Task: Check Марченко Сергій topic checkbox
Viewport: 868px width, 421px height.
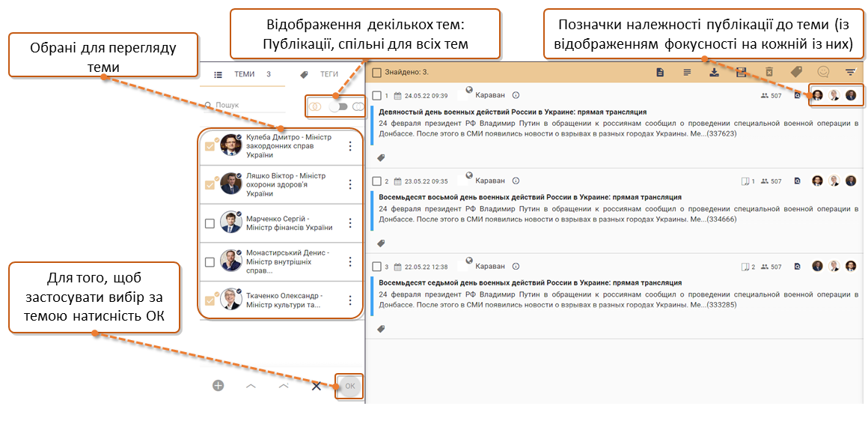Action: [210, 223]
